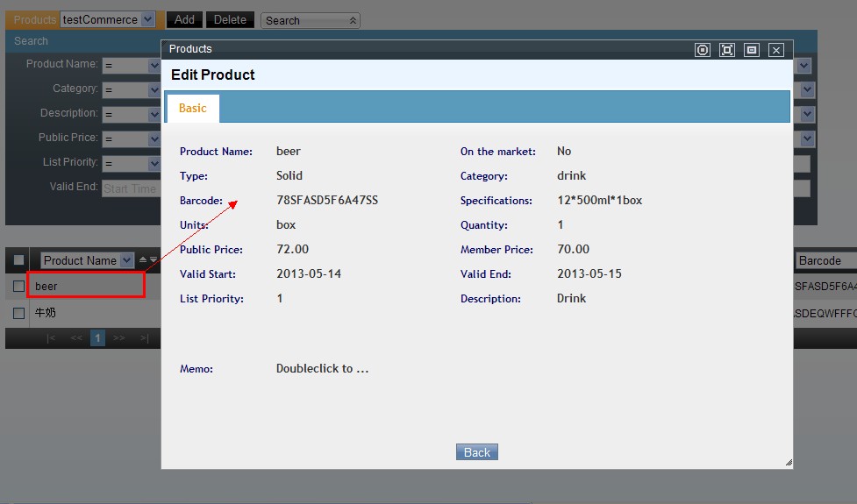Screen dimensions: 857x504
Task: Click the restore window icon in dialog header
Action: [x=751, y=50]
